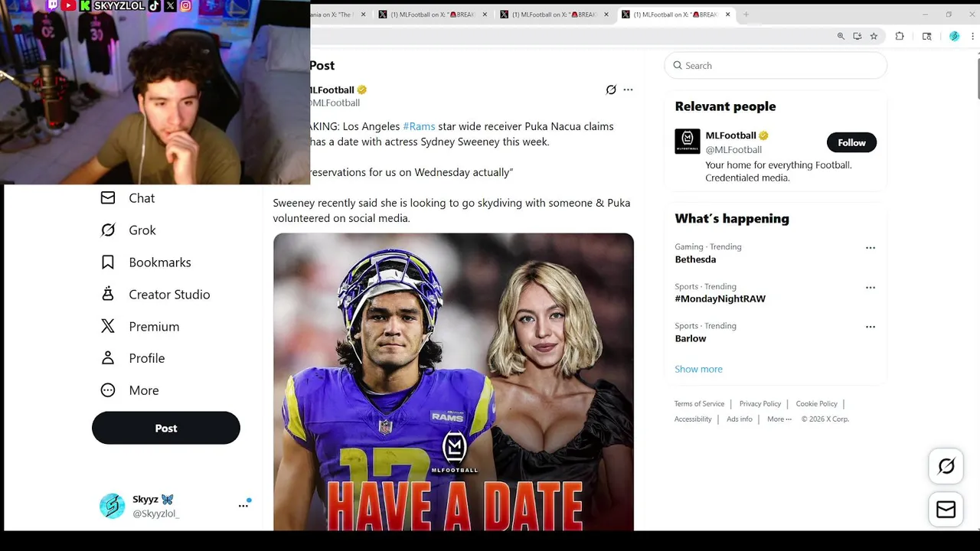Screen dimensions: 980x551
Task: Open MLFootball avatar in Relevant people
Action: (x=688, y=142)
